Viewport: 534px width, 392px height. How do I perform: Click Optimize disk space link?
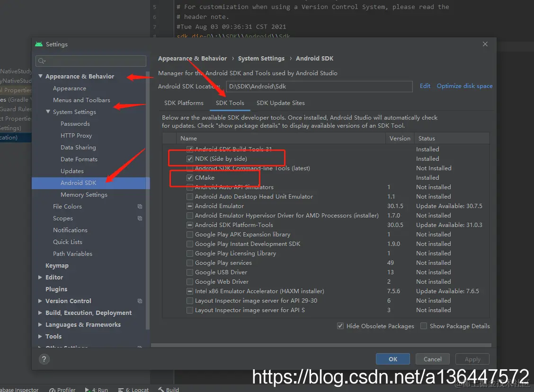pyautogui.click(x=464, y=86)
